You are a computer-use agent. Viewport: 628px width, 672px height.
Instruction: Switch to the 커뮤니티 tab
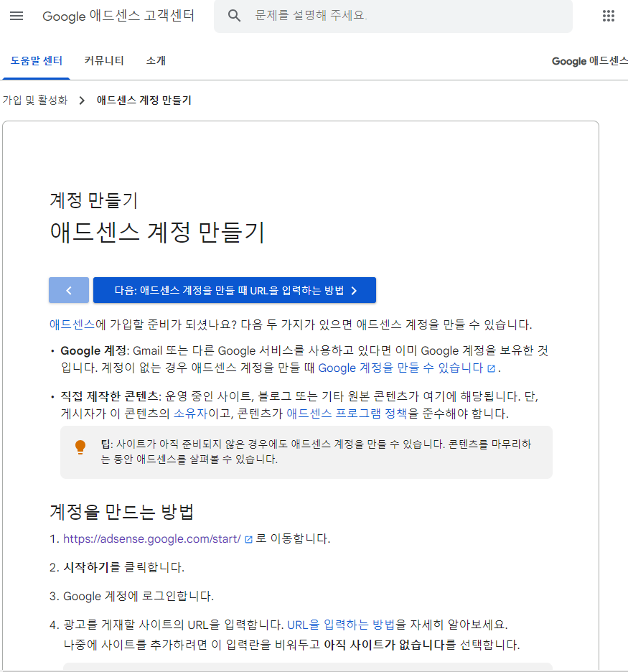pos(104,61)
